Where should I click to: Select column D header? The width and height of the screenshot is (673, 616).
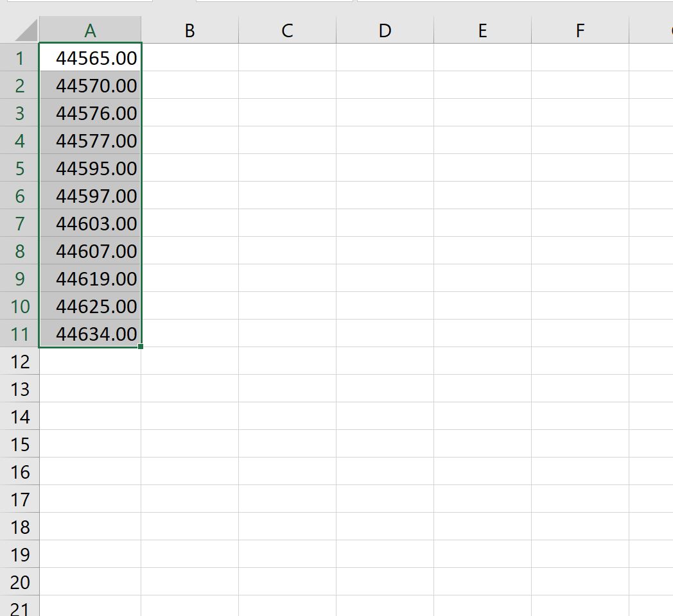385,30
